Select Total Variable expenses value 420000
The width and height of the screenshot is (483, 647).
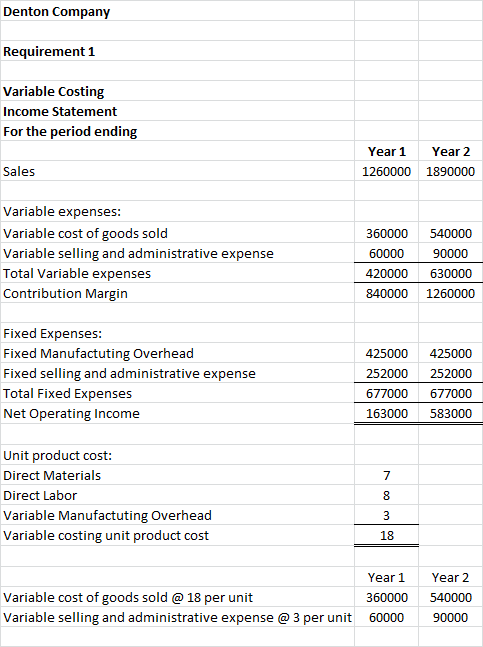pos(386,273)
